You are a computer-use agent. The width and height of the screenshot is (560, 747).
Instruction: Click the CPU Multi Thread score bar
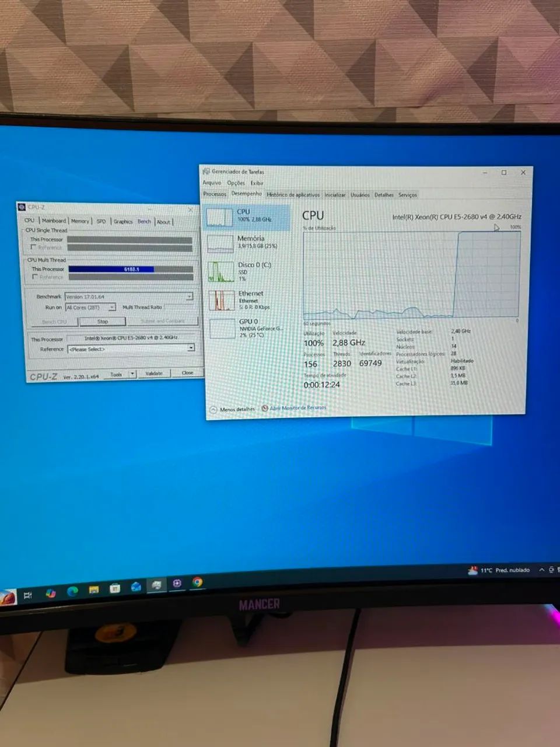(131, 269)
